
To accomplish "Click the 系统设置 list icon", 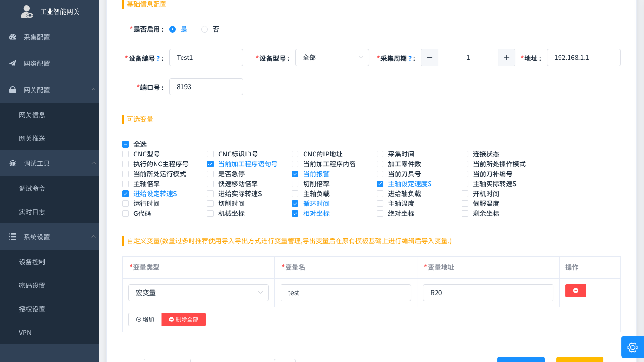I will (13, 237).
